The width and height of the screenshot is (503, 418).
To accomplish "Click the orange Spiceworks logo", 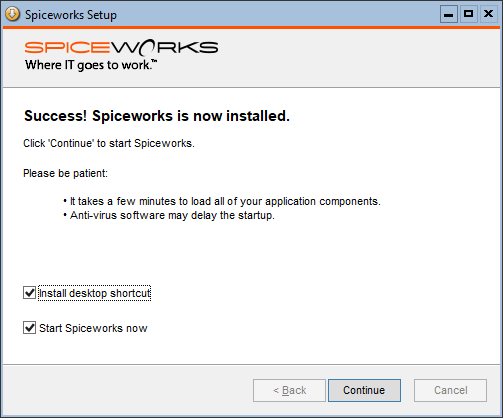I will point(121,47).
